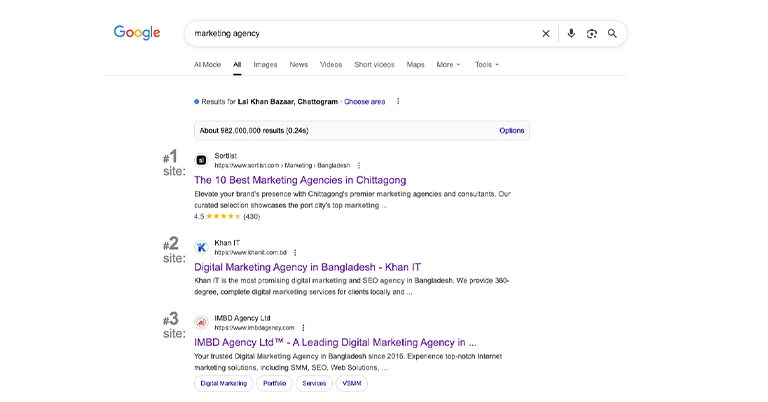Open IMBD Agency Ltd result title
Viewport: 768px width, 402px height.
pos(335,343)
